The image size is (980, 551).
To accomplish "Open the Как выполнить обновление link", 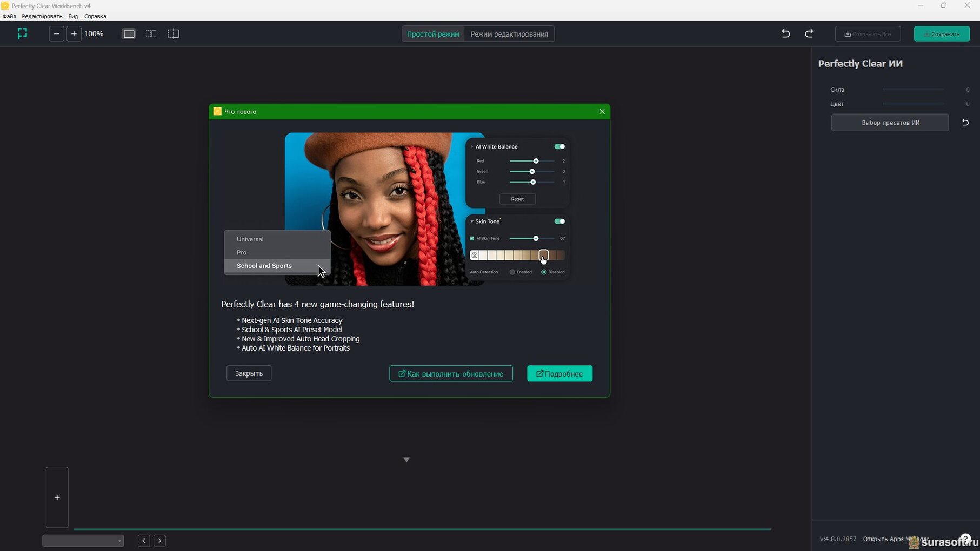I will click(x=451, y=373).
